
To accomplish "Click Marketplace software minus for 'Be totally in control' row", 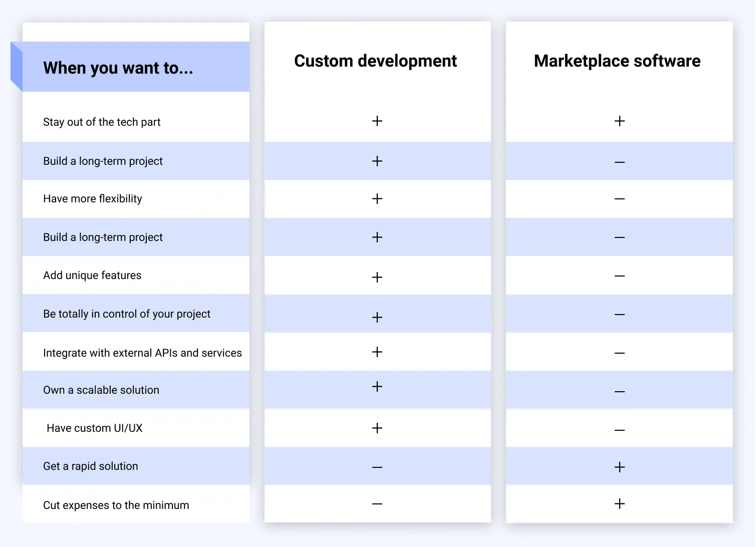I will point(620,315).
